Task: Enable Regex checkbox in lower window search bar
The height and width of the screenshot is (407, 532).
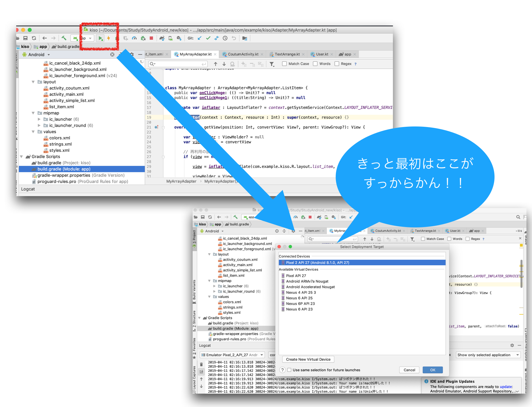Action: pos(467,239)
